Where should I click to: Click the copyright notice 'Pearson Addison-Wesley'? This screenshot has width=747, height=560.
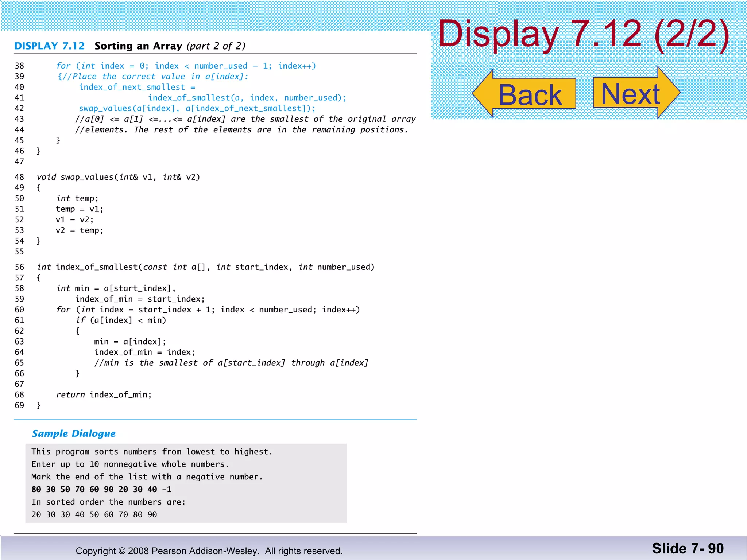click(205, 551)
